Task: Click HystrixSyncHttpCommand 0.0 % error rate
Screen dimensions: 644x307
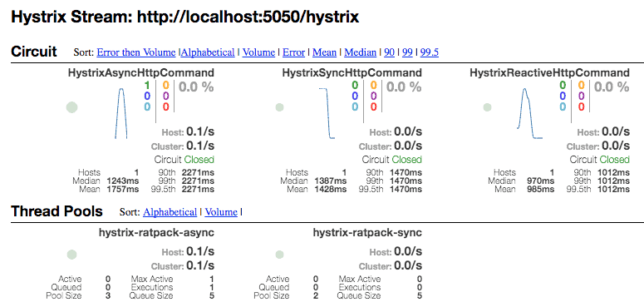Action: click(x=404, y=87)
